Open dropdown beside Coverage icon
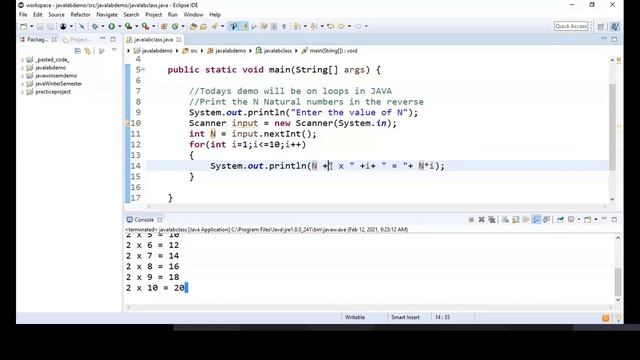 (x=136, y=27)
